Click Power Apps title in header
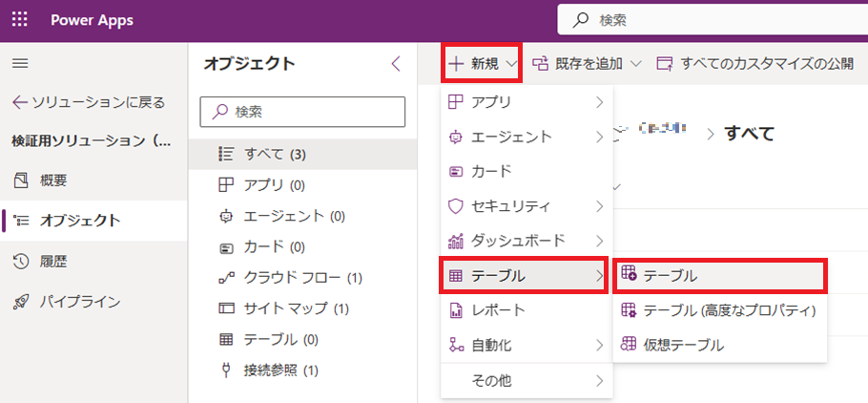 click(x=92, y=20)
